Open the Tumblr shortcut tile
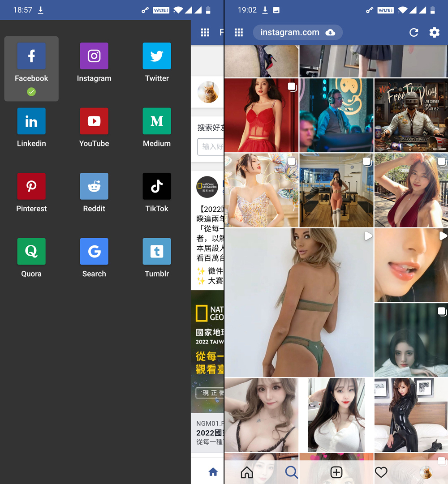The width and height of the screenshot is (448, 484). [x=156, y=258]
